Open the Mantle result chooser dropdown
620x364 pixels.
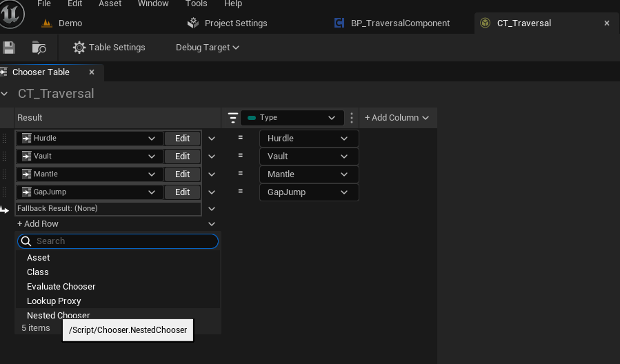(x=90, y=174)
